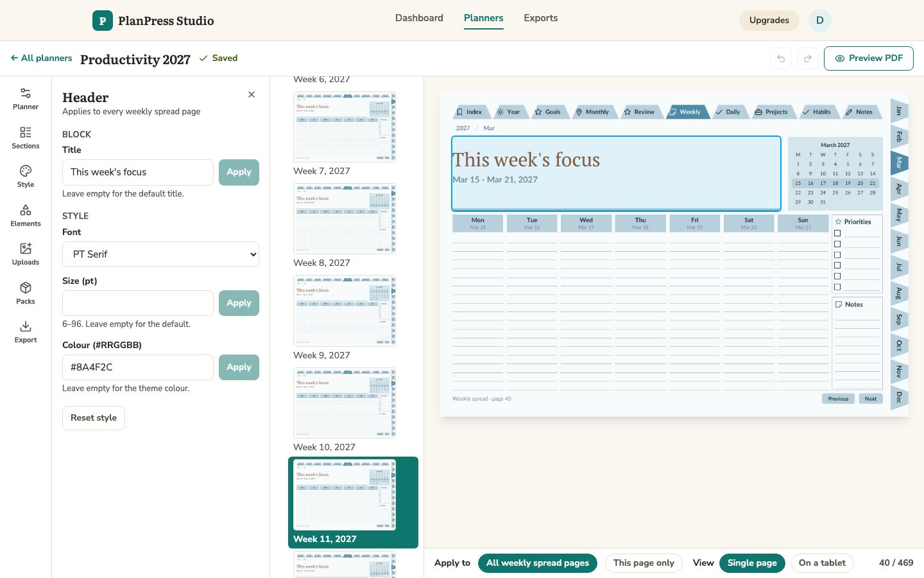Open the PT Serif font dropdown

pos(160,254)
